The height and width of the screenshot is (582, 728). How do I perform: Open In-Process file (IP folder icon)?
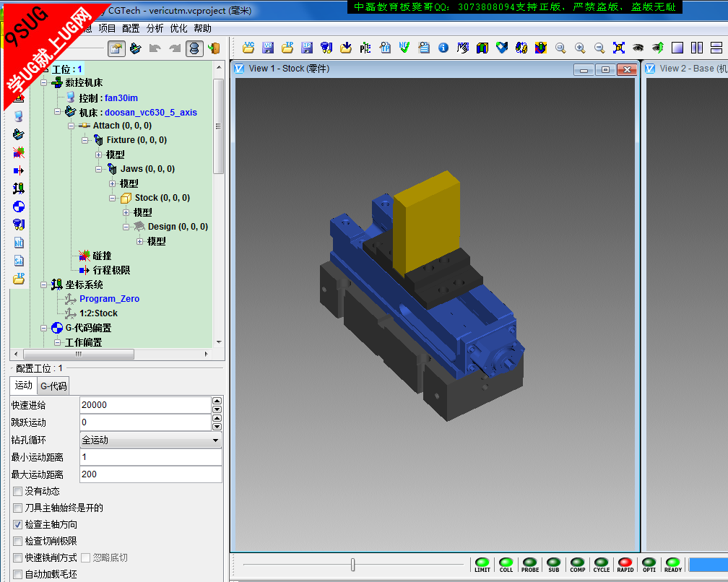tap(287, 48)
